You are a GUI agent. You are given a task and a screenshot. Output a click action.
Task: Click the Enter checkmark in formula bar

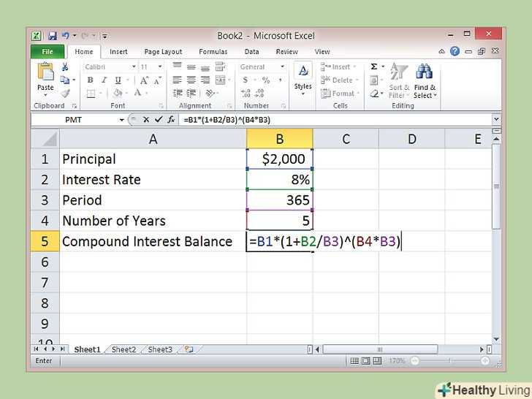coord(157,120)
